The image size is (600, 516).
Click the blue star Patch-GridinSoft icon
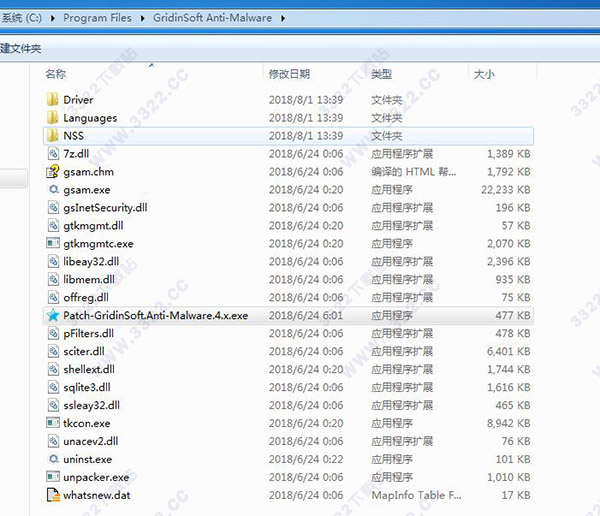53,315
